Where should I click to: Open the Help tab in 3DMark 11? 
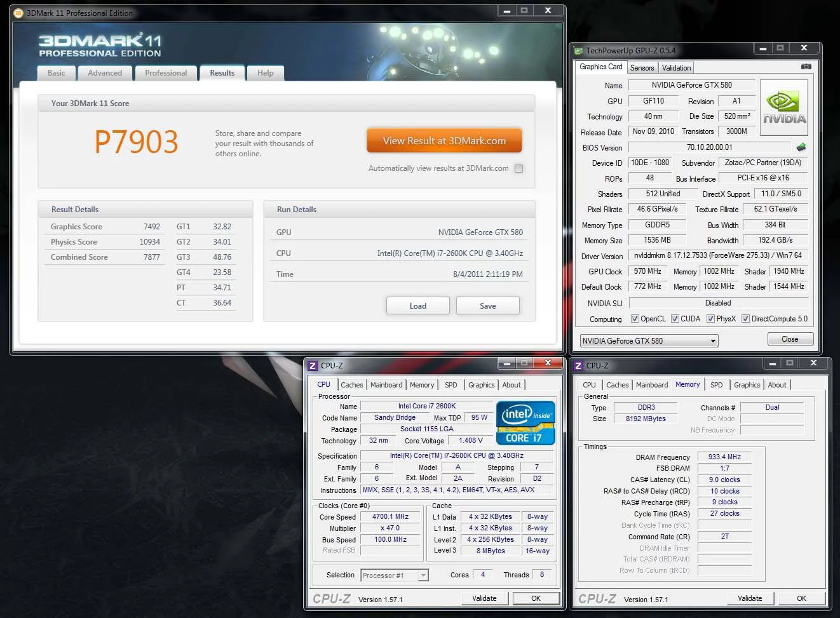coord(266,73)
